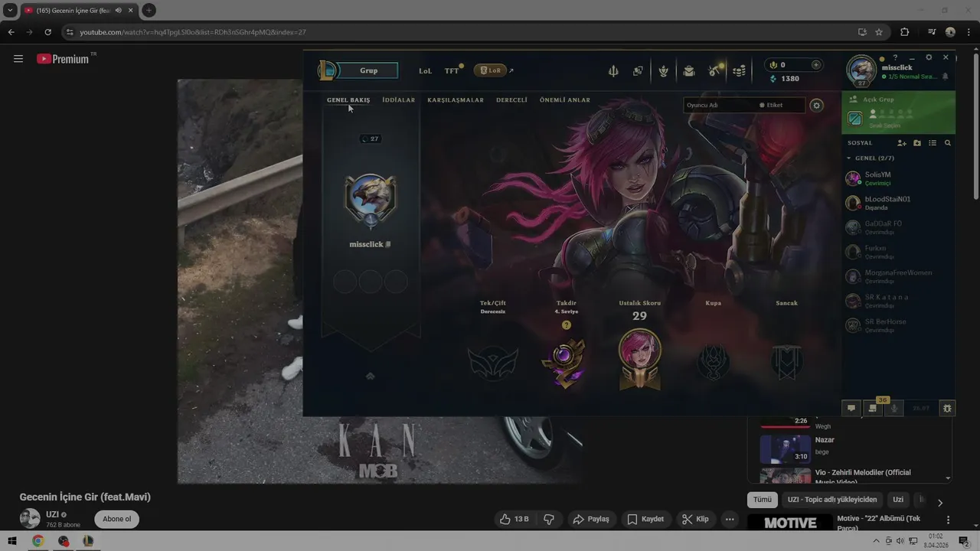Click the Chrome icon on Windows taskbar
980x551 pixels.
click(38, 541)
